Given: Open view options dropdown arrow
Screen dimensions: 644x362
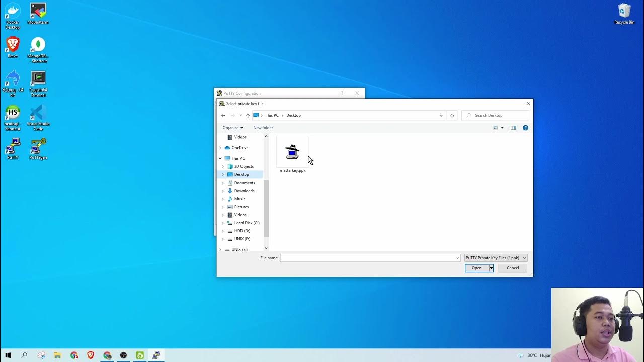Looking at the screenshot, I should pyautogui.click(x=502, y=128).
